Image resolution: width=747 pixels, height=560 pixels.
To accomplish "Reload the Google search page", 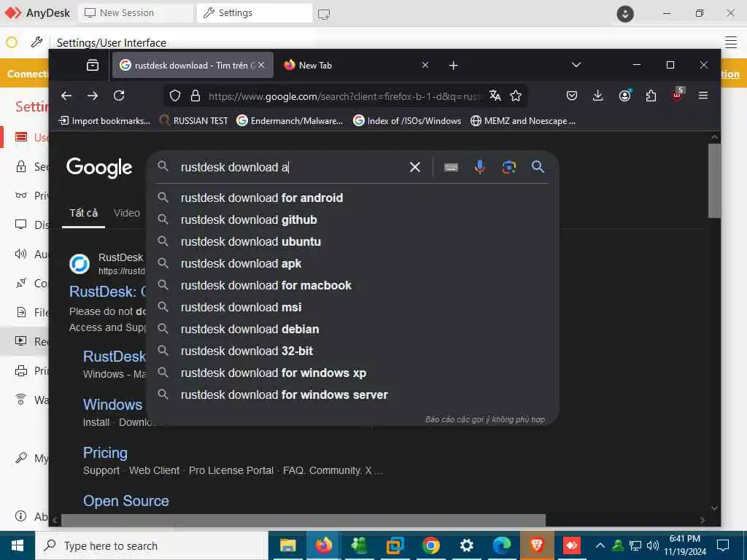I will click(x=119, y=96).
